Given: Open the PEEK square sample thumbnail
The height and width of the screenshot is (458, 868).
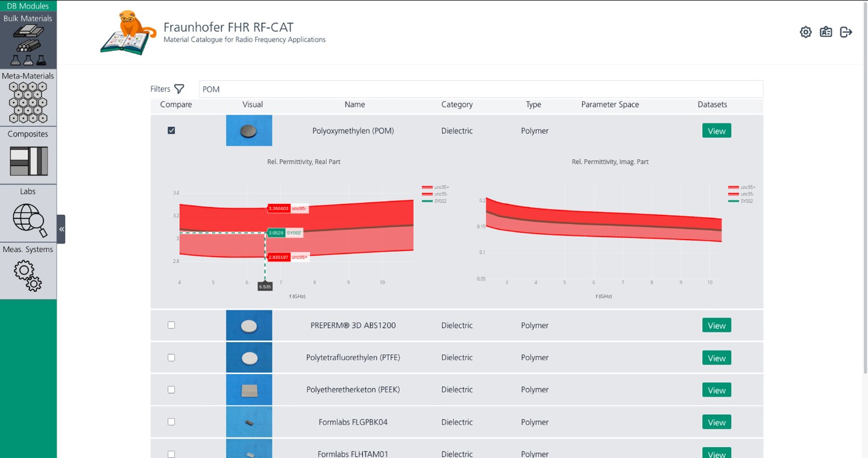Looking at the screenshot, I should pyautogui.click(x=249, y=390).
